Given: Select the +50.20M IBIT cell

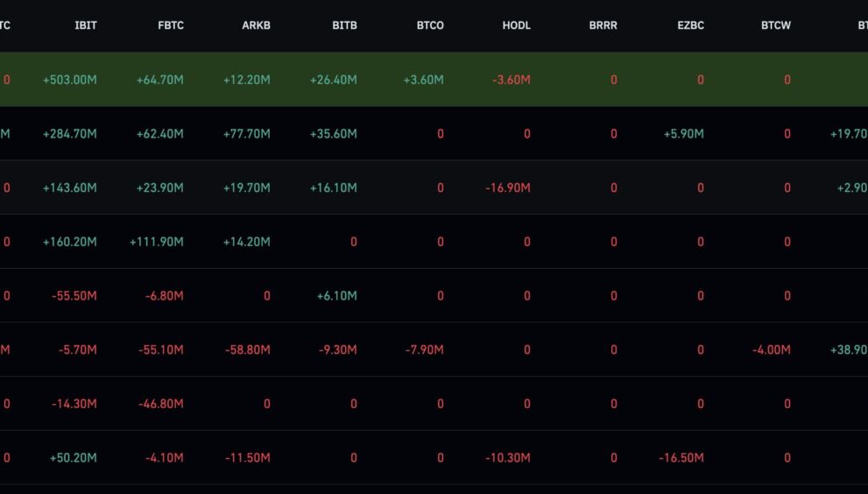Looking at the screenshot, I should (x=73, y=458).
